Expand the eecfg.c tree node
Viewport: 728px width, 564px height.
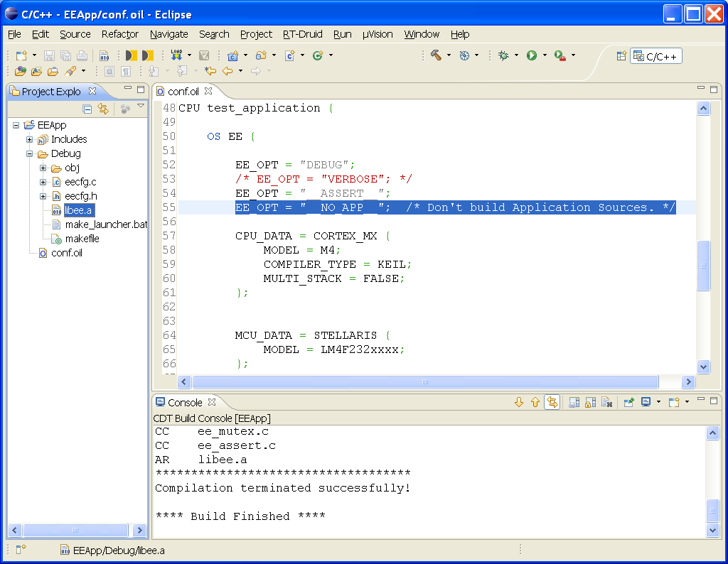43,183
